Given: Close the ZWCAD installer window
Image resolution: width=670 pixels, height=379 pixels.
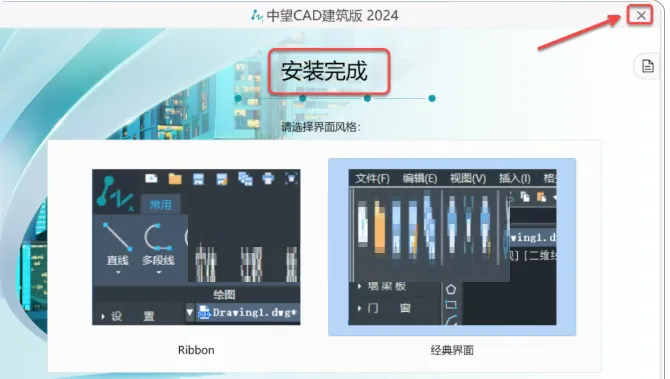Looking at the screenshot, I should tap(641, 15).
